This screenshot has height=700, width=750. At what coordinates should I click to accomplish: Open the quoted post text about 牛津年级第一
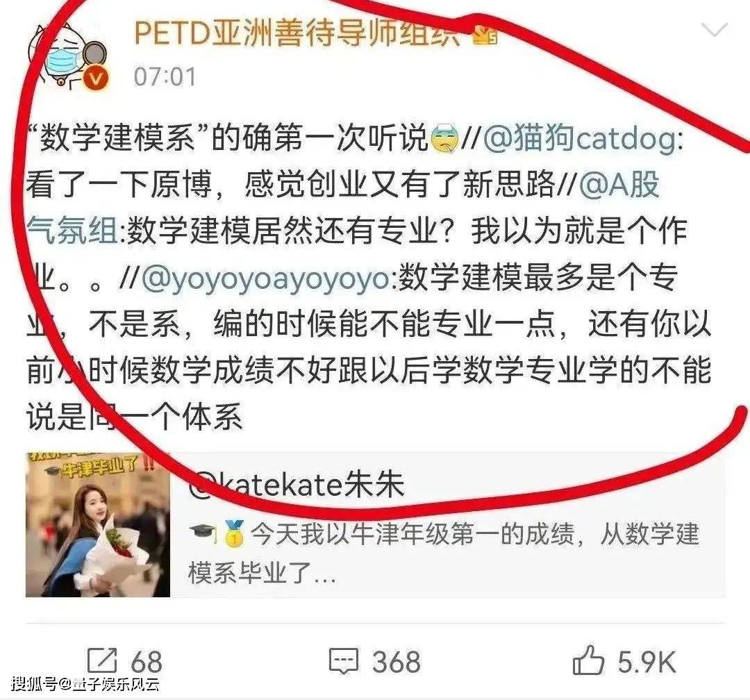445,553
